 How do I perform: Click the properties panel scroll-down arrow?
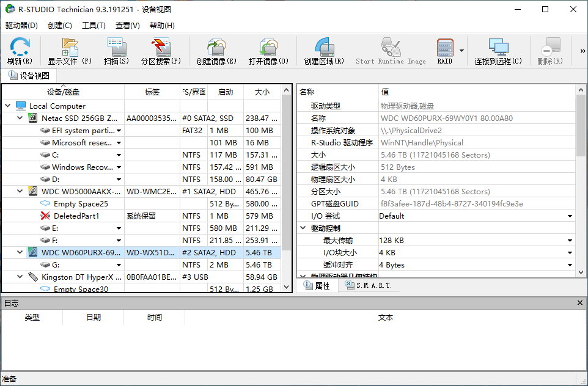(x=581, y=272)
